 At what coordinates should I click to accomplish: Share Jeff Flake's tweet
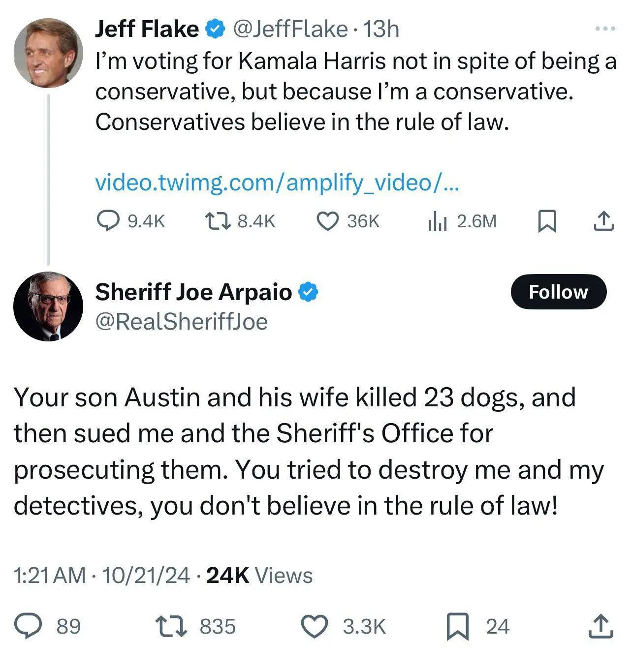(603, 221)
